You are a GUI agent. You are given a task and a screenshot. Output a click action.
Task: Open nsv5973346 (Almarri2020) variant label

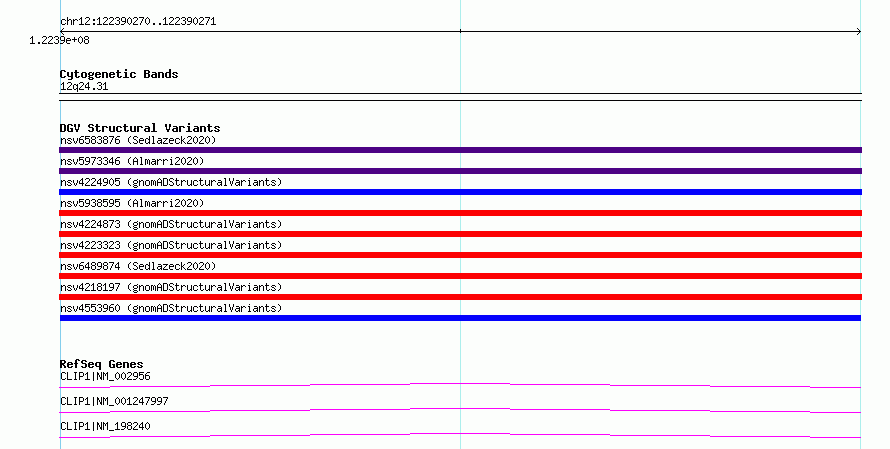(132, 161)
